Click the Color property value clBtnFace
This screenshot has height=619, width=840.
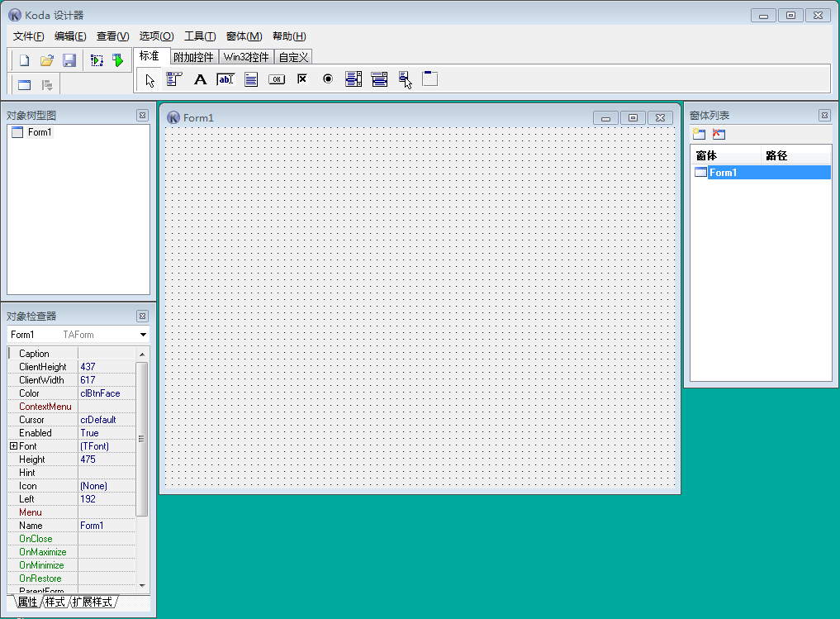tap(106, 393)
